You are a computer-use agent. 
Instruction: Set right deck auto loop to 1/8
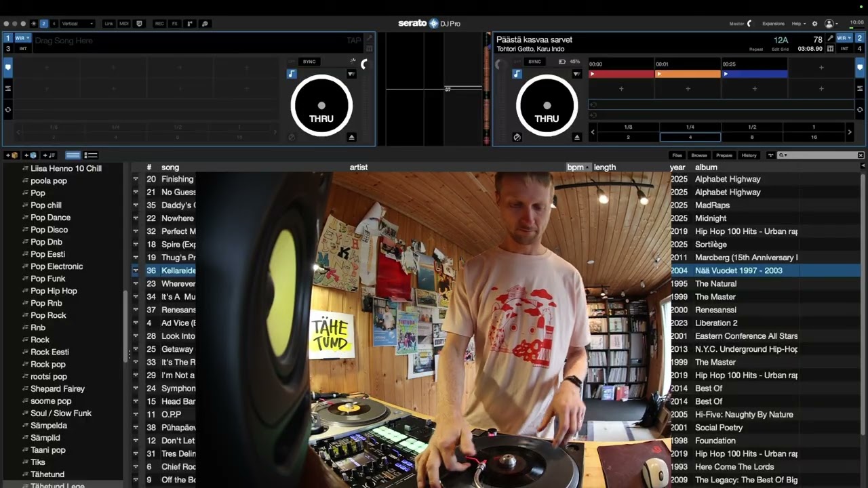tap(628, 127)
